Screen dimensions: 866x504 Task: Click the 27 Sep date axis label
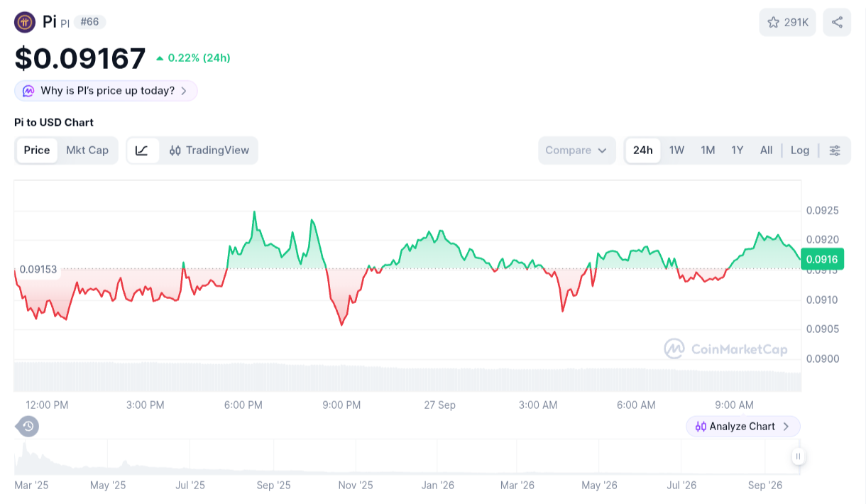pos(440,405)
